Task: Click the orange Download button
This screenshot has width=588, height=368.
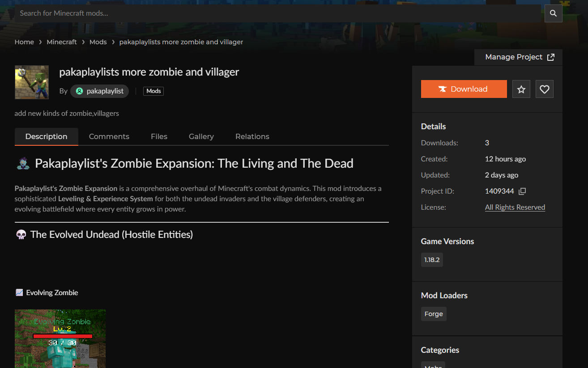Action: pyautogui.click(x=464, y=89)
